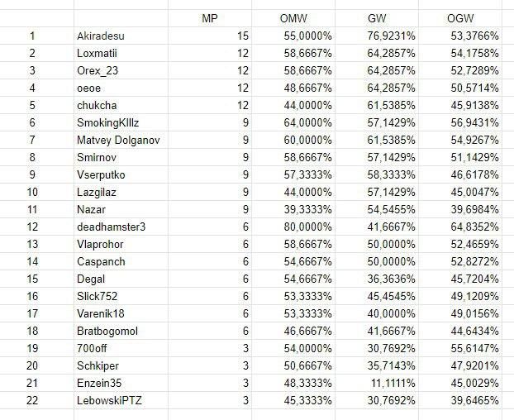The height and width of the screenshot is (420, 514).
Task: Select Nazar's OMW value 39,3333%
Action: [305, 209]
